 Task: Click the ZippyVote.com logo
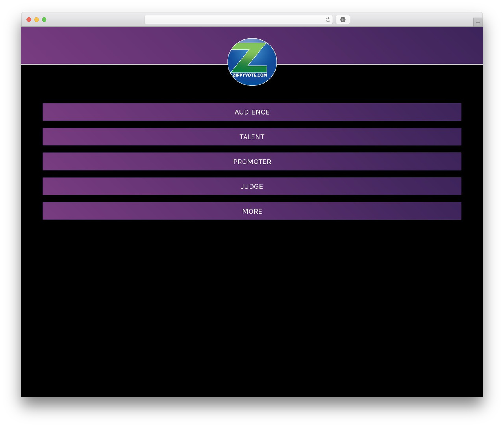pos(252,62)
